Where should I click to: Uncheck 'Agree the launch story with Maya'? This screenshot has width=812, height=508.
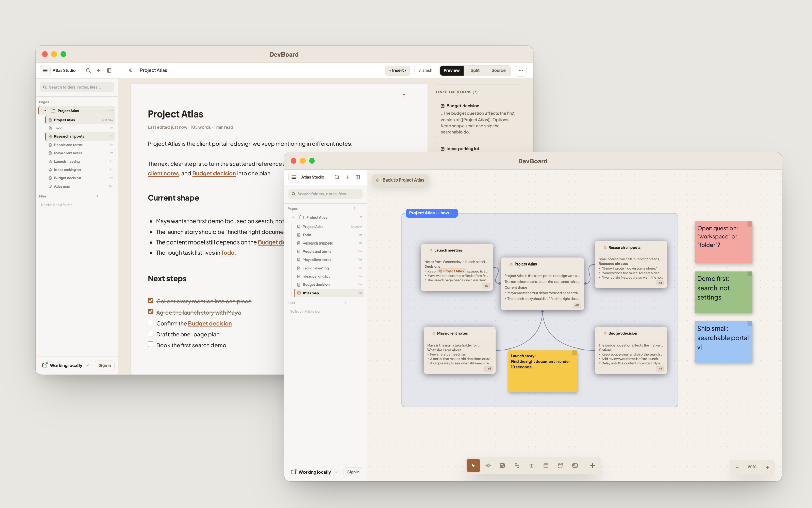pyautogui.click(x=151, y=312)
